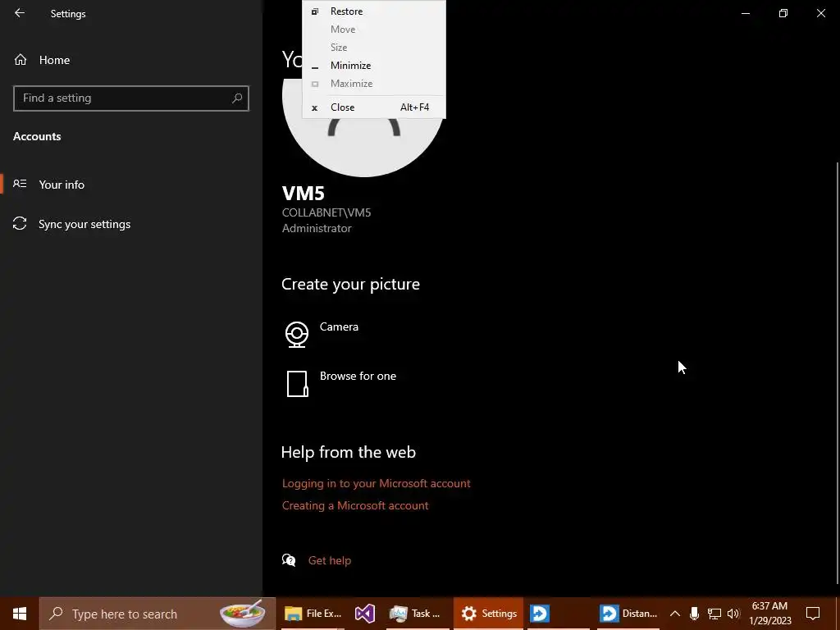Choose Restore from the window menu
The image size is (840, 630).
coord(374,11)
